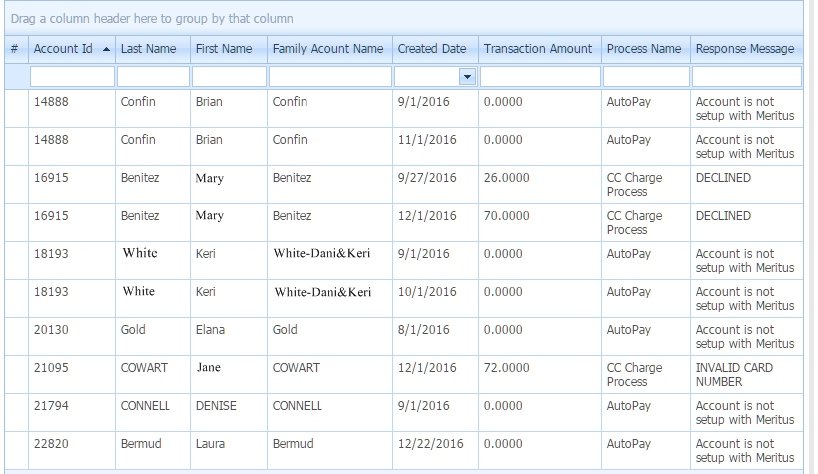Select last name CONNELL cell
This screenshot has height=474, width=818.
coord(153,413)
